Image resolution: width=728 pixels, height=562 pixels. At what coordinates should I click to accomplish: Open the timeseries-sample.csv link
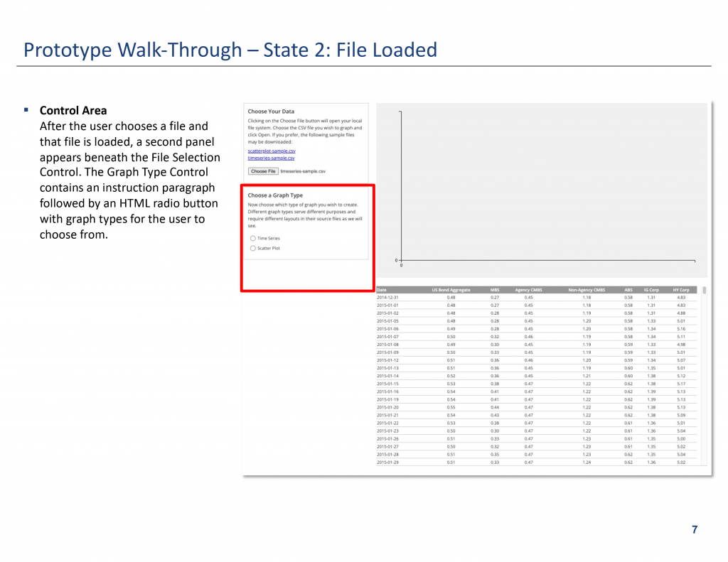271,158
